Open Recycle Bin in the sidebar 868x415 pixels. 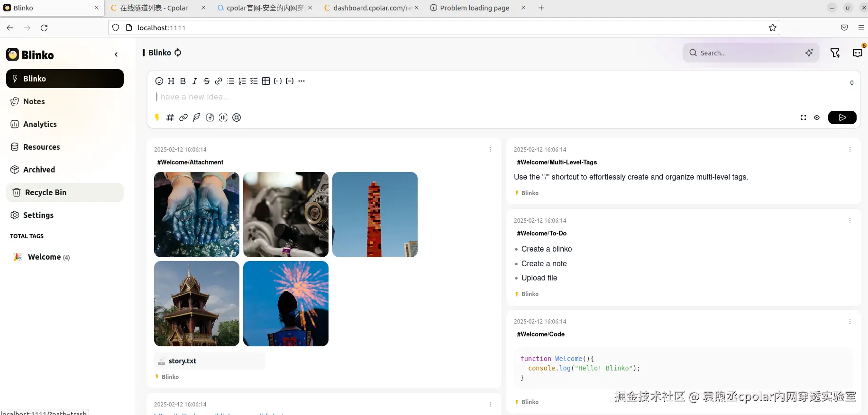coord(65,192)
